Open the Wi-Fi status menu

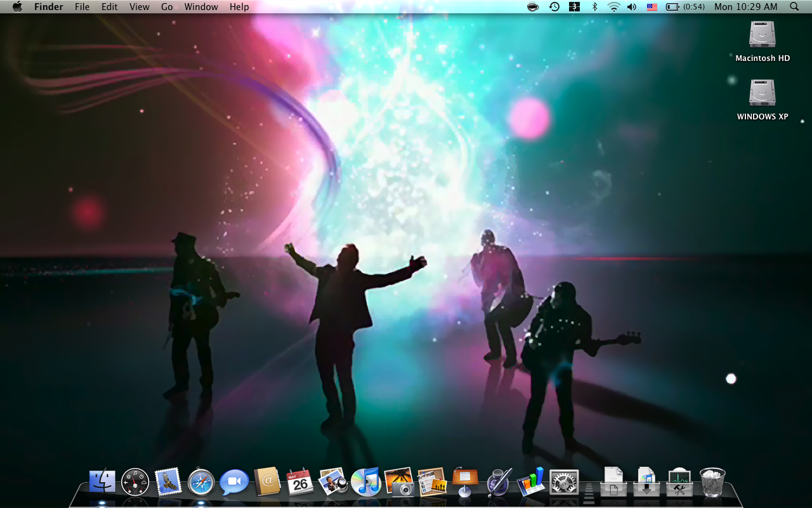coord(613,7)
